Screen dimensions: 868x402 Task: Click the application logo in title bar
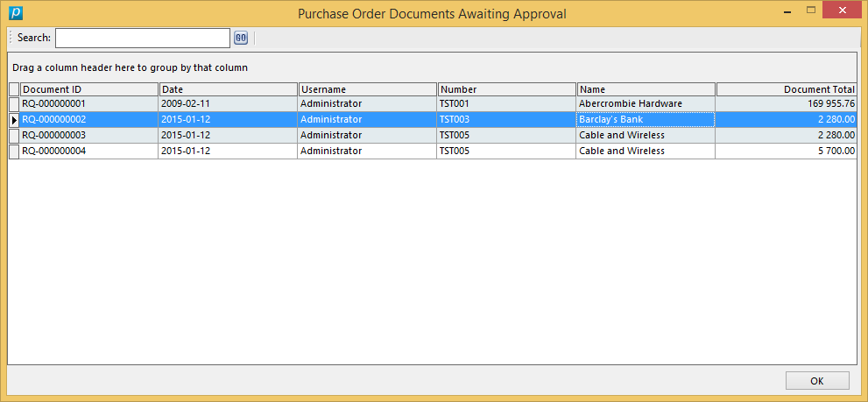click(x=15, y=13)
